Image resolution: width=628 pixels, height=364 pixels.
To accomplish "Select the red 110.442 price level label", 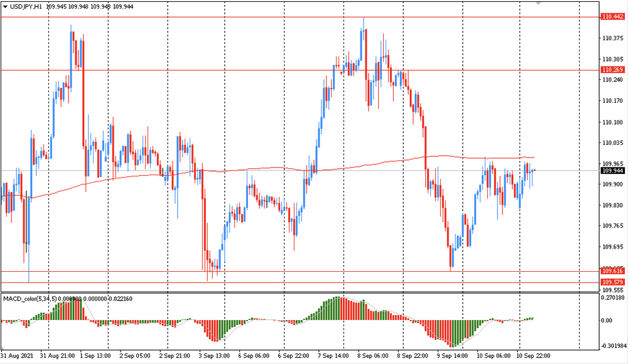I will pos(612,17).
